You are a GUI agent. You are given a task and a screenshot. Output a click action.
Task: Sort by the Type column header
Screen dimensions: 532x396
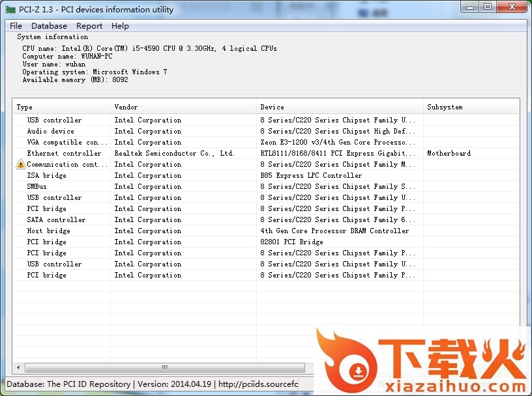click(x=61, y=107)
